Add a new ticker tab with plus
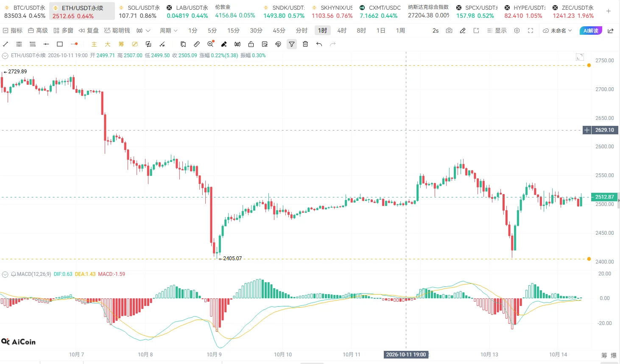Viewport: 620px width, 364px height. click(609, 11)
